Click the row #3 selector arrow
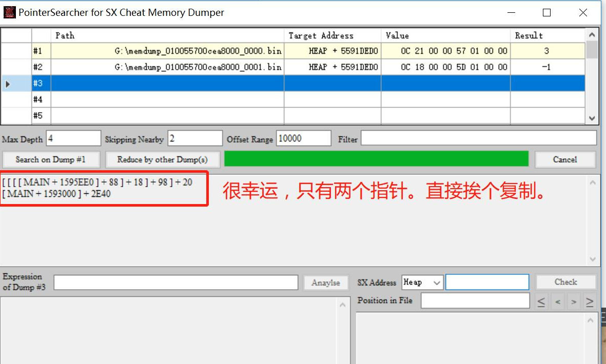 pyautogui.click(x=8, y=83)
